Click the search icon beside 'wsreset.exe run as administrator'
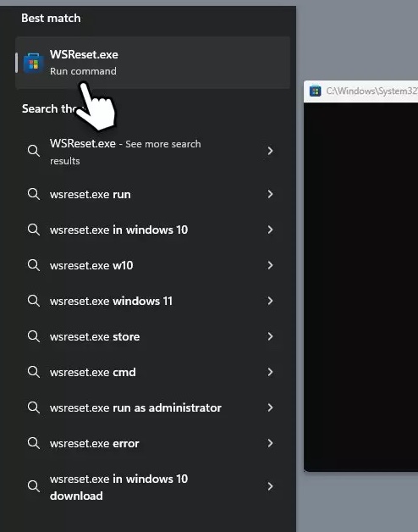This screenshot has height=532, width=418. 34,407
